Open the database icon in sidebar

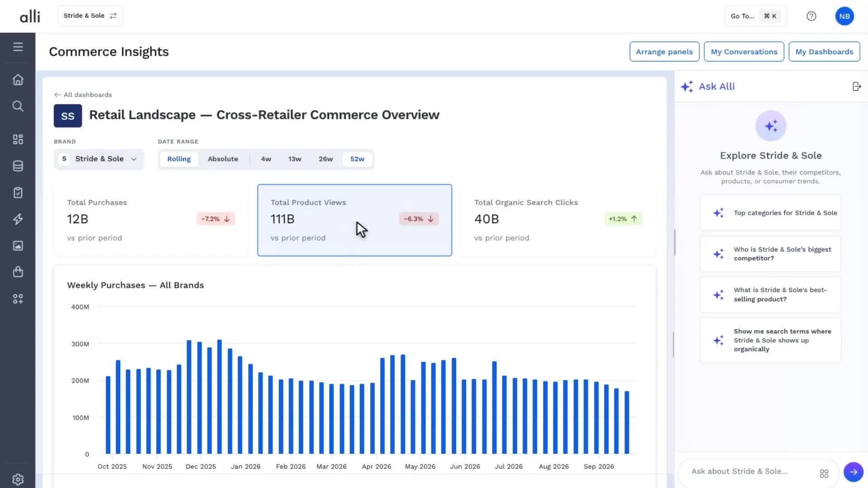click(18, 166)
